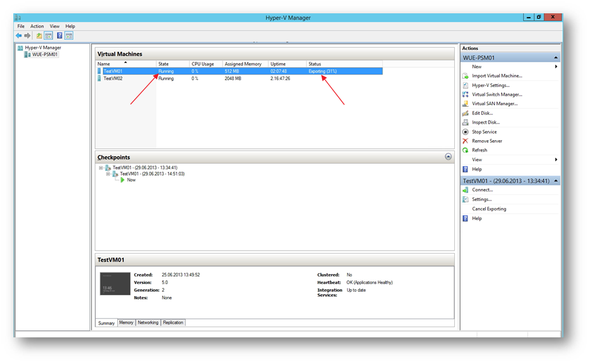
Task: Expand the New submenu arrow
Action: pos(556,67)
